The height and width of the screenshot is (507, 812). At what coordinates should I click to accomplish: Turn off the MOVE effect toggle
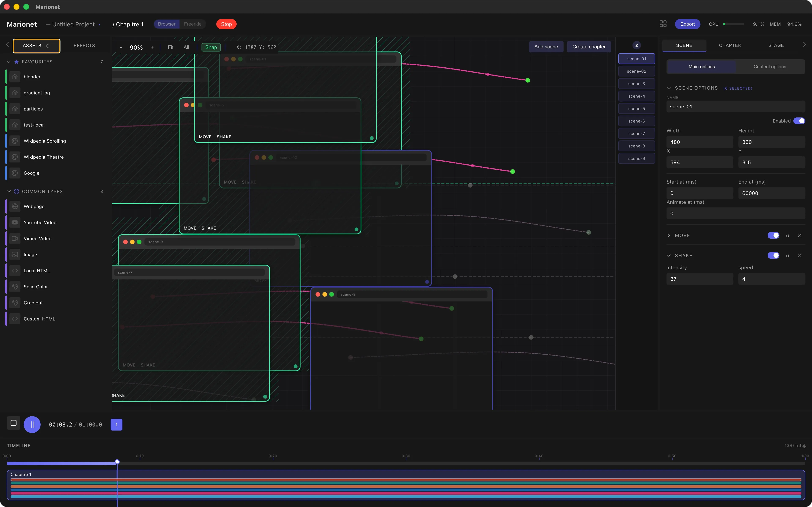pos(774,235)
